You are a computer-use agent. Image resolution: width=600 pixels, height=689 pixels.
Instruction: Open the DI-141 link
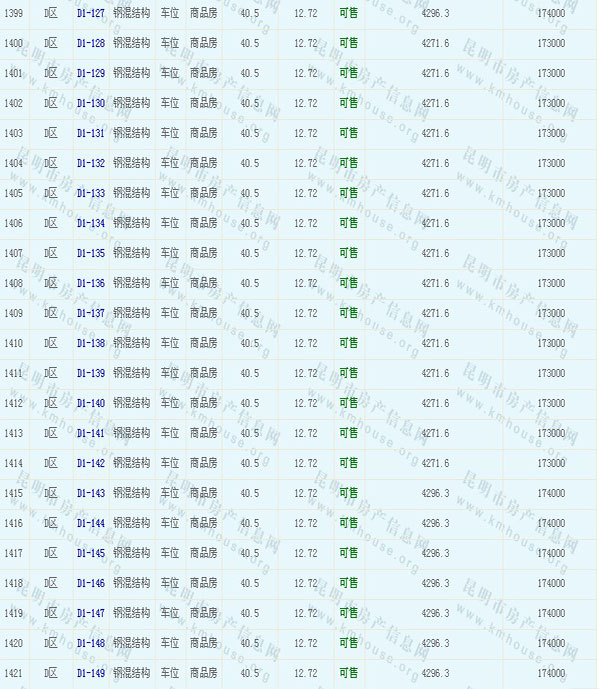tap(90, 433)
